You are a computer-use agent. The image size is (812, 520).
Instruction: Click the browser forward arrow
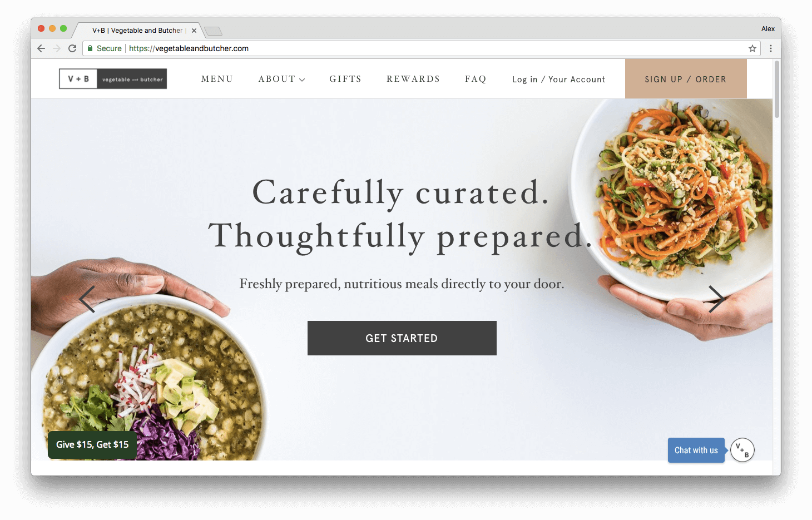click(x=57, y=48)
